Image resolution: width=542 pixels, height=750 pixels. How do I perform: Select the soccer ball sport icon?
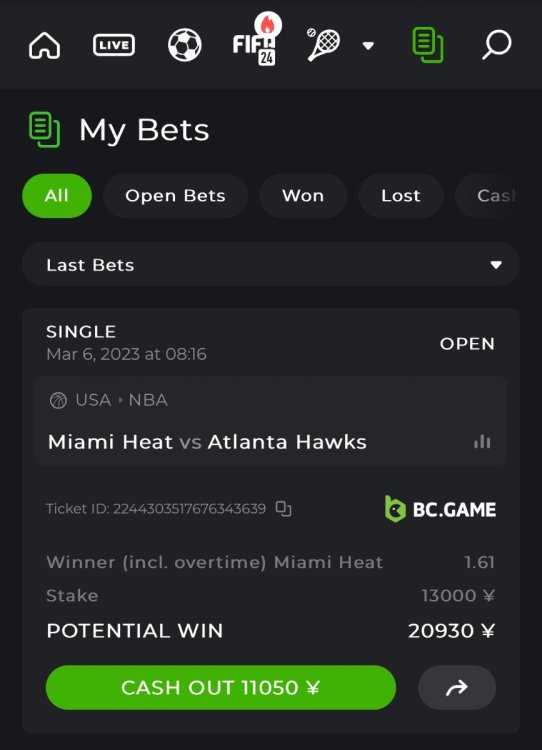tap(185, 45)
